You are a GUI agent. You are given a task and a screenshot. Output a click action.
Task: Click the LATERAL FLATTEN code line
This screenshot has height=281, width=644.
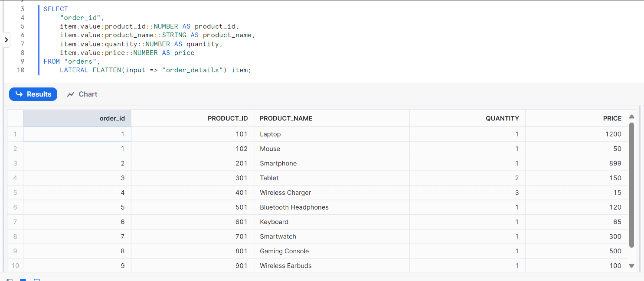point(155,70)
